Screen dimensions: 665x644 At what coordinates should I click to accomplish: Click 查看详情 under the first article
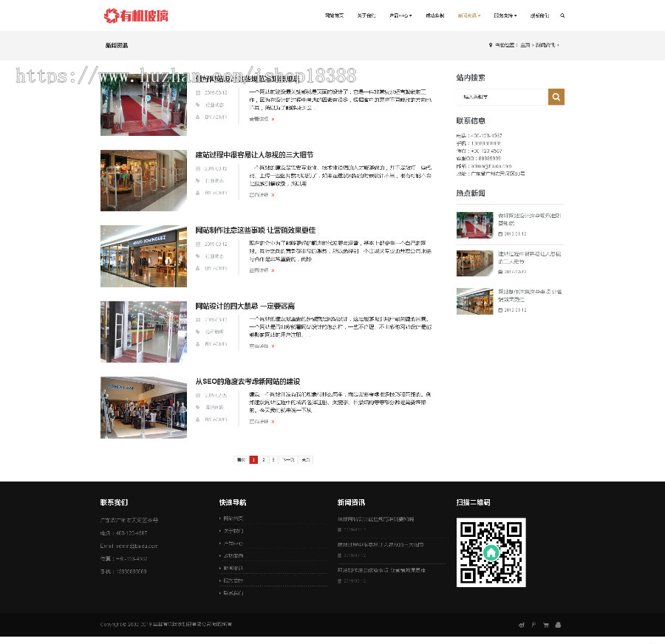coord(262,119)
